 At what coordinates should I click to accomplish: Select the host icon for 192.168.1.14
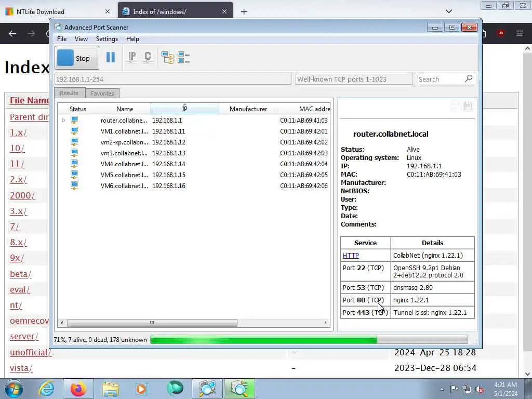tap(74, 164)
